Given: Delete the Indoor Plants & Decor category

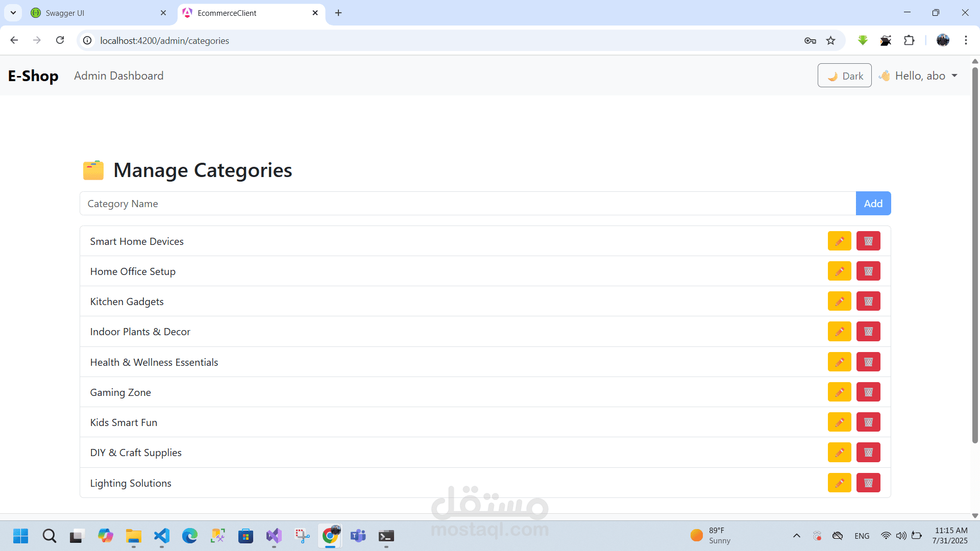Looking at the screenshot, I should (868, 332).
